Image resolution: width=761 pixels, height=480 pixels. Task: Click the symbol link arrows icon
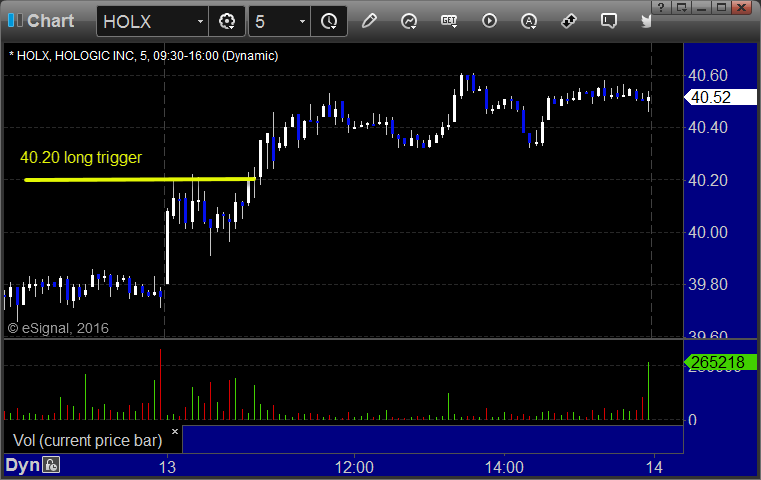tap(569, 21)
